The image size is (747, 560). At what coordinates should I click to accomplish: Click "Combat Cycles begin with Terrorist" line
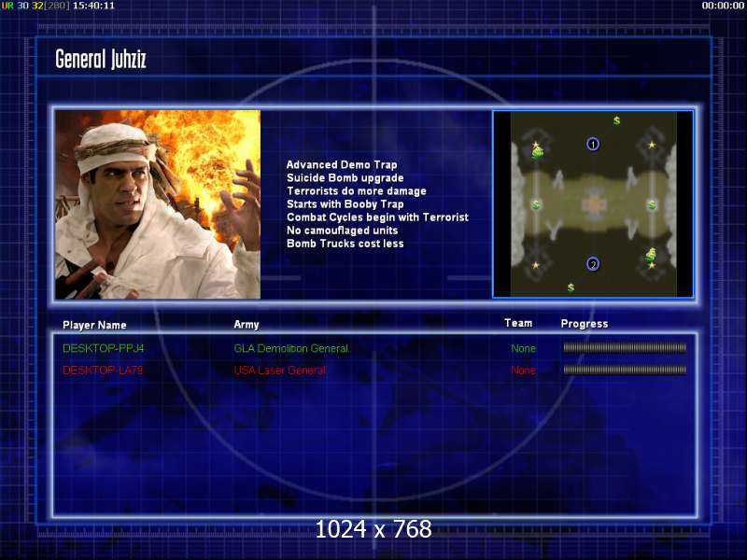point(377,217)
